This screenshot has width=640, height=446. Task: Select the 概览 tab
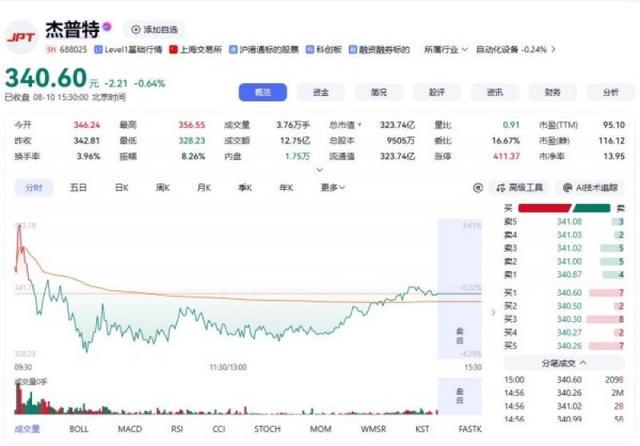click(263, 92)
